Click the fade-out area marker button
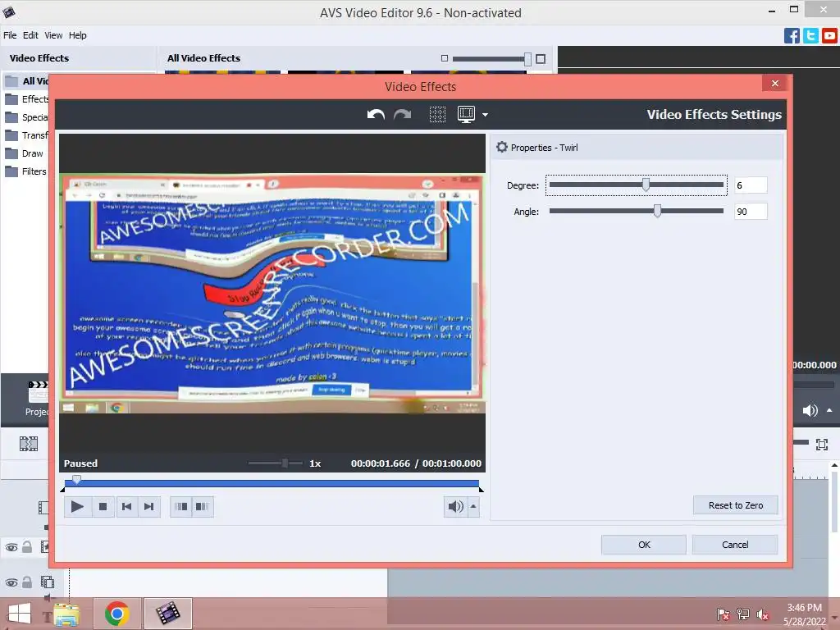This screenshot has width=840, height=630. point(203,506)
